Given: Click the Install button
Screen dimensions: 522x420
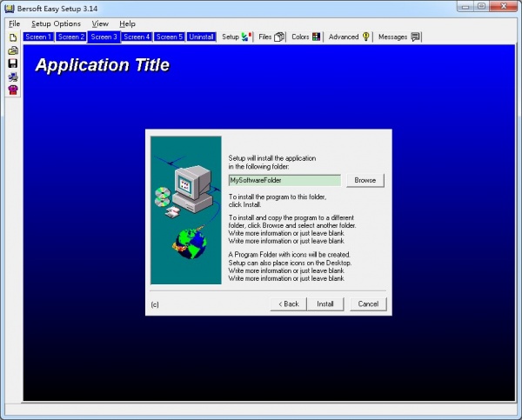Looking at the screenshot, I should (325, 304).
